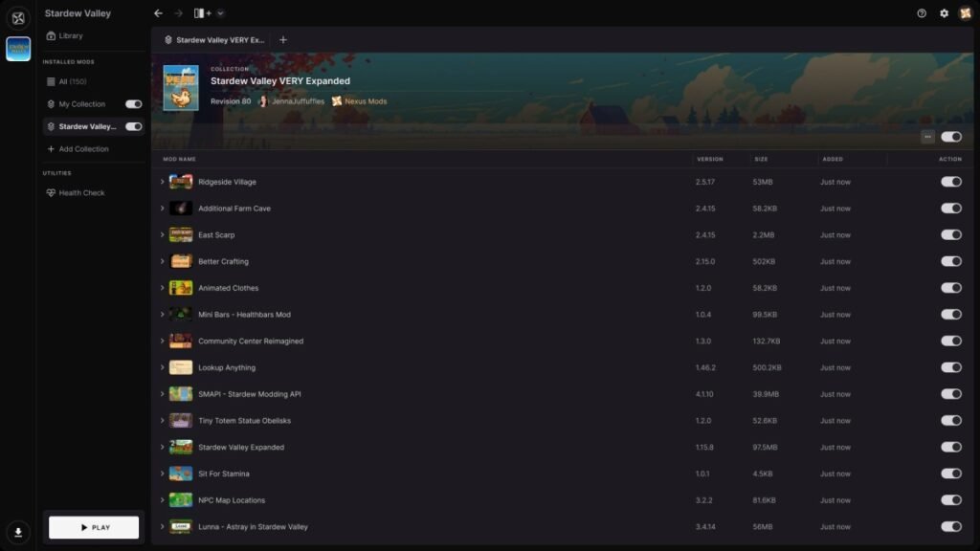Toggle off My Collection in sidebar
980x551 pixels.
point(133,104)
